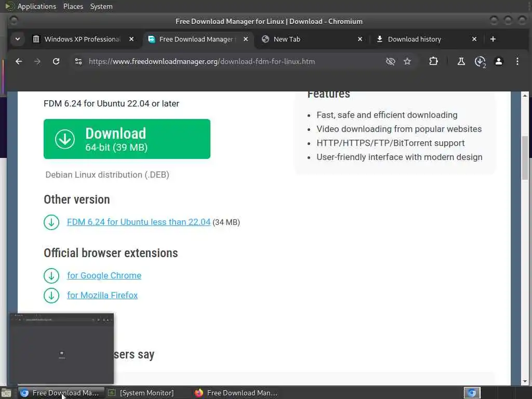Click the scrollbar down arrow

pos(525,381)
